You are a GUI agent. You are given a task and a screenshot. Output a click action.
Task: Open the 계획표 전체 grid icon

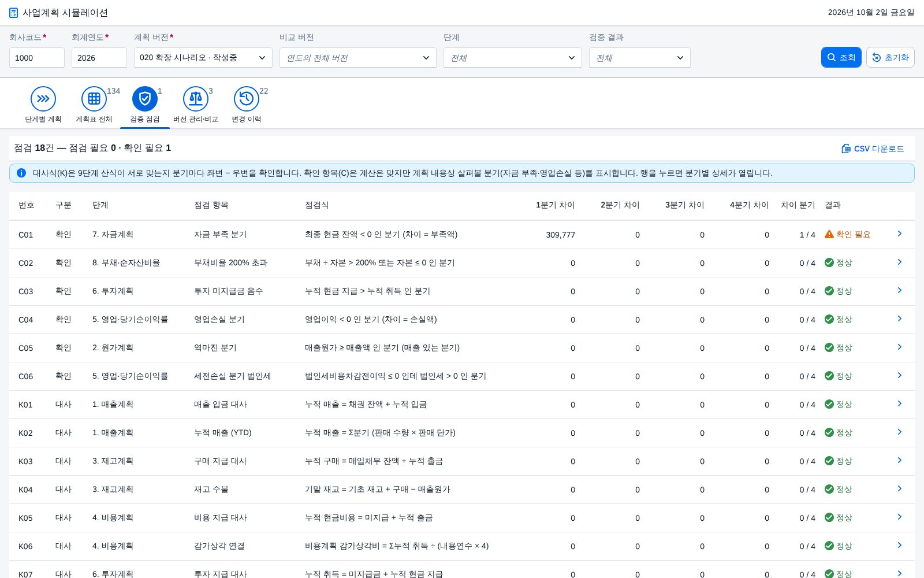coord(94,99)
